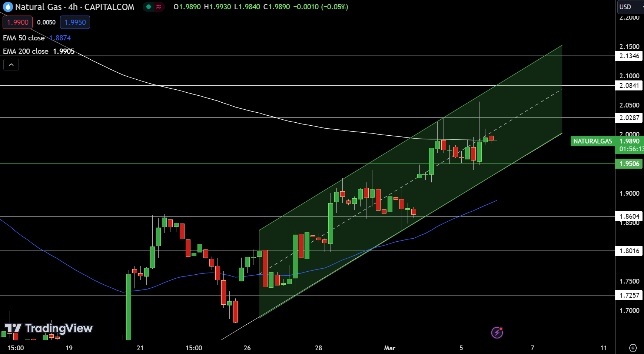This screenshot has width=644, height=354.
Task: Collapse the indicator legend chevron
Action: (x=11, y=65)
